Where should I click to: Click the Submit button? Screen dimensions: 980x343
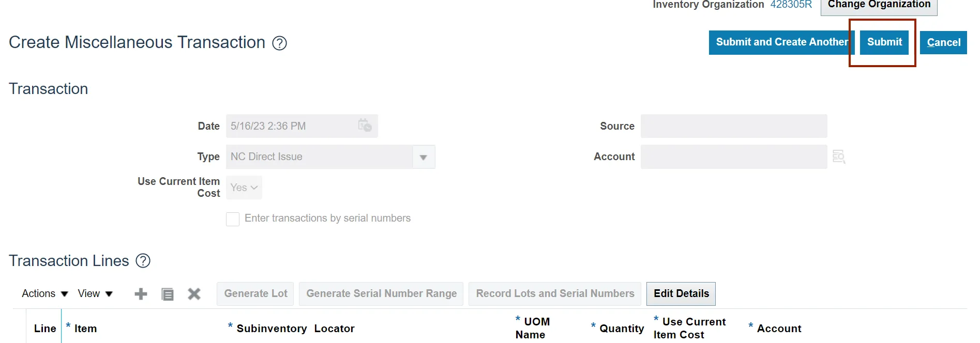point(884,42)
